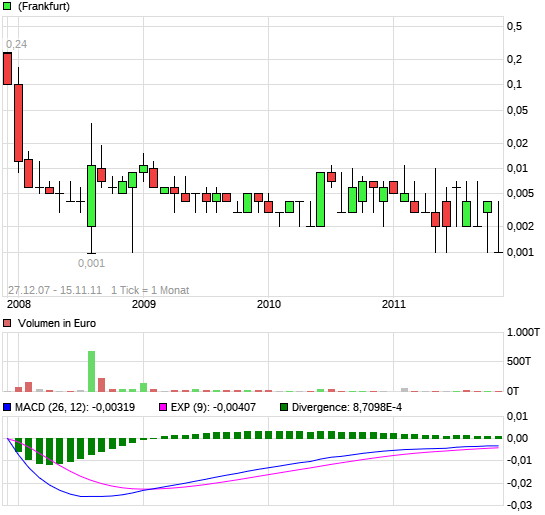Screen dimensions: 545x515
Task: Click the blue MACD legend square
Action: 7,407
